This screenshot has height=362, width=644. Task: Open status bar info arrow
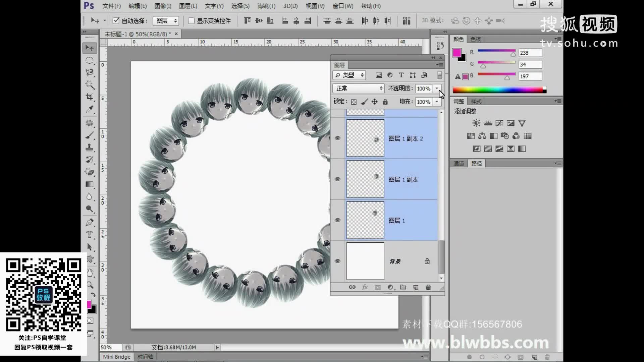click(217, 348)
